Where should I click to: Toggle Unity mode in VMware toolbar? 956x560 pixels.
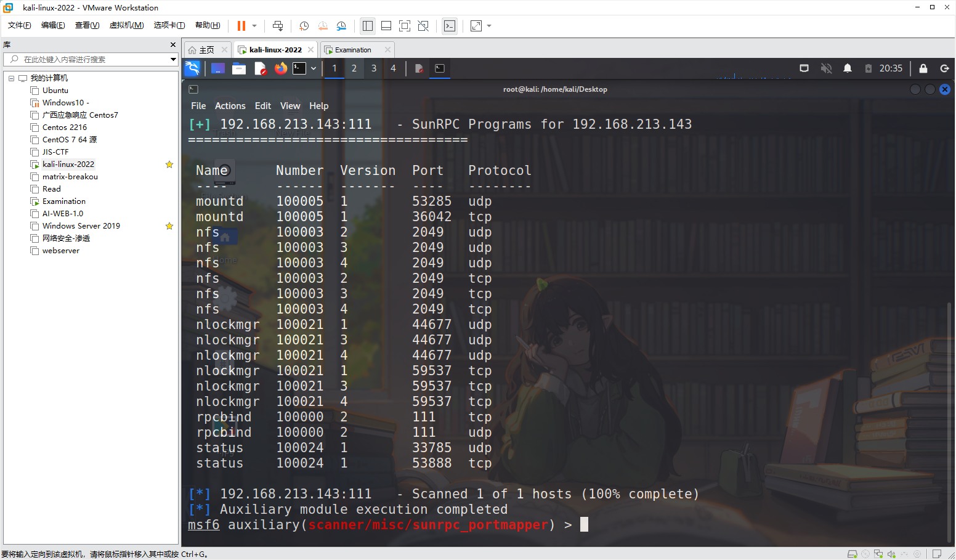pyautogui.click(x=423, y=26)
